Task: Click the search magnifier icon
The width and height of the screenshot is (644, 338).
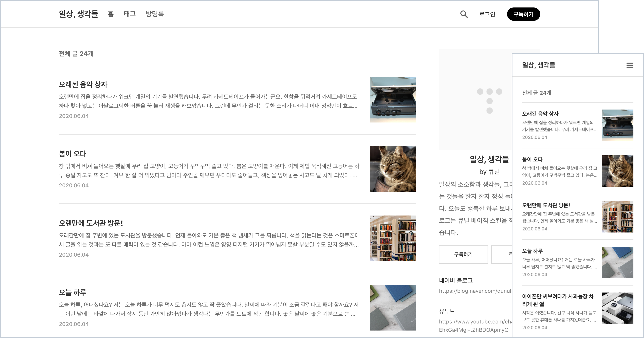Action: [464, 14]
